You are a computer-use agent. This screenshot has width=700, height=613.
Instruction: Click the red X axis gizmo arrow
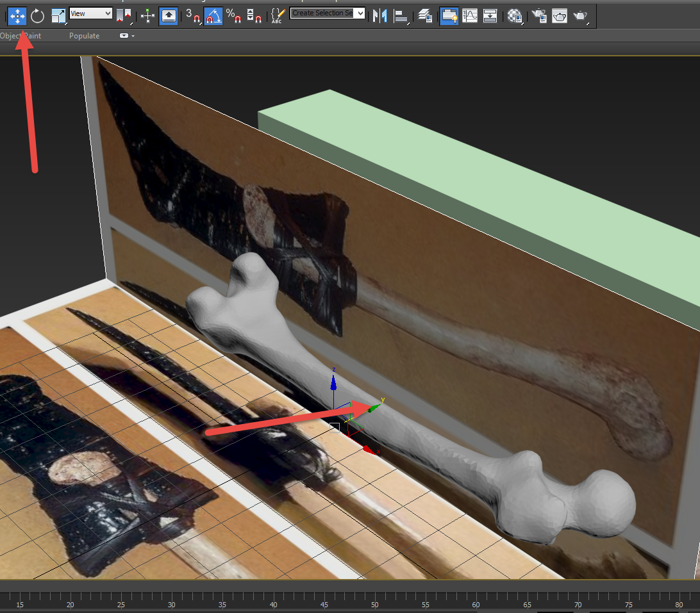click(369, 450)
